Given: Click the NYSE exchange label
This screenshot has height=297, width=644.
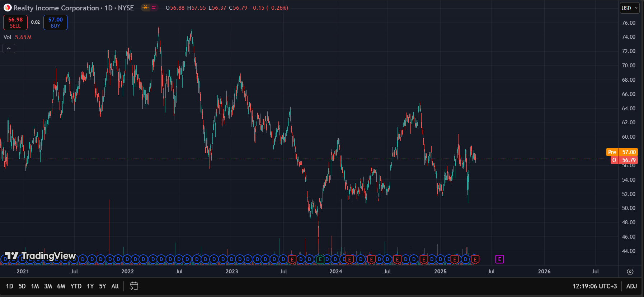Looking at the screenshot, I should (126, 8).
